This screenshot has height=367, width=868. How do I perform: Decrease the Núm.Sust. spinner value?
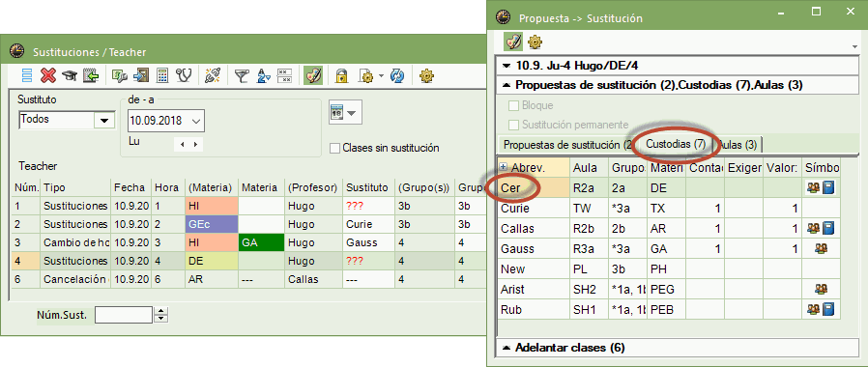[160, 319]
